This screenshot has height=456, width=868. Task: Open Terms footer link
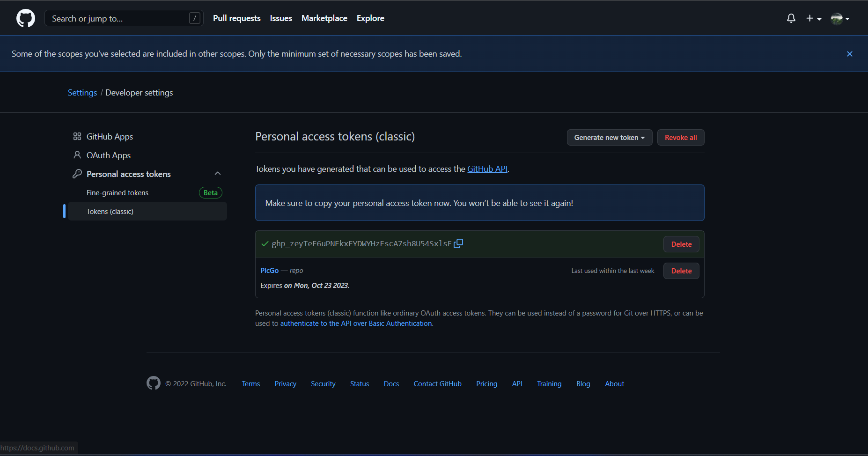coord(251,384)
